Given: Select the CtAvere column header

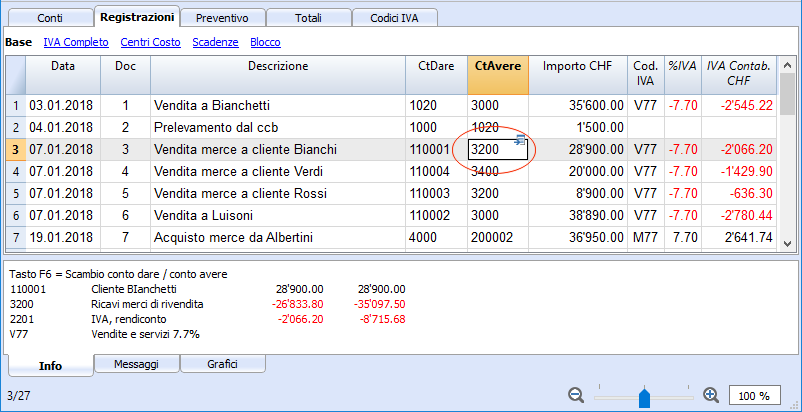Looking at the screenshot, I should (x=497, y=66).
